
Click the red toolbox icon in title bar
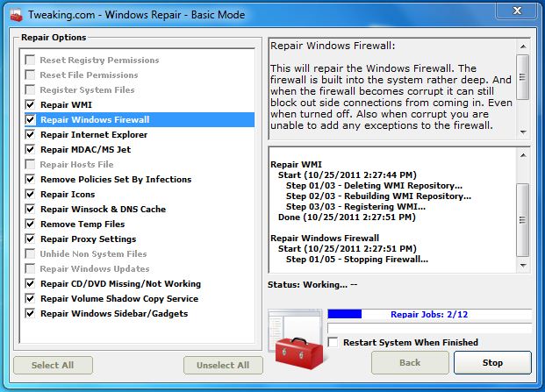click(x=16, y=15)
